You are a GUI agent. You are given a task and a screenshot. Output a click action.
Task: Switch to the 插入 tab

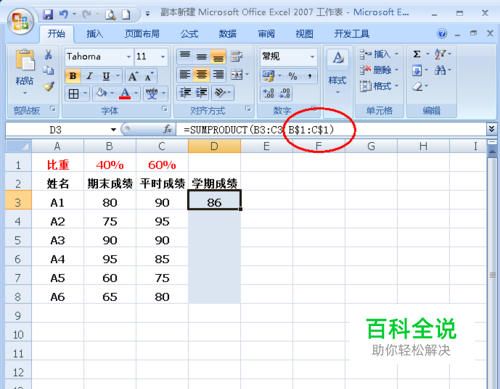tap(95, 34)
